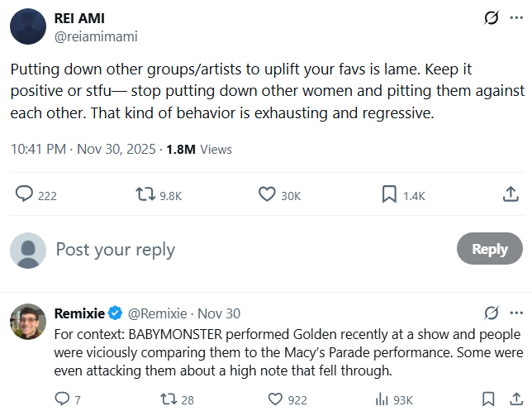Bookmark REI AMI's post with 1.4K bookmarks

click(x=390, y=194)
